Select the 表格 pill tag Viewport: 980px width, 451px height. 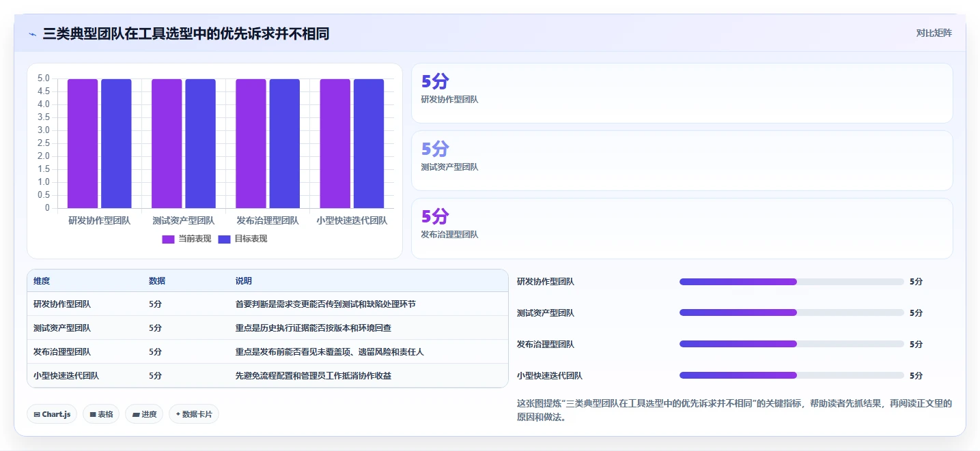[101, 414]
